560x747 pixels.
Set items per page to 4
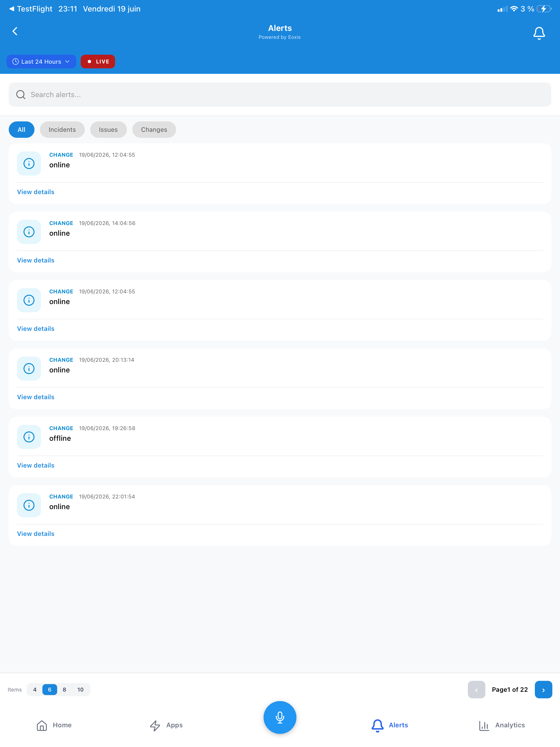pos(35,690)
